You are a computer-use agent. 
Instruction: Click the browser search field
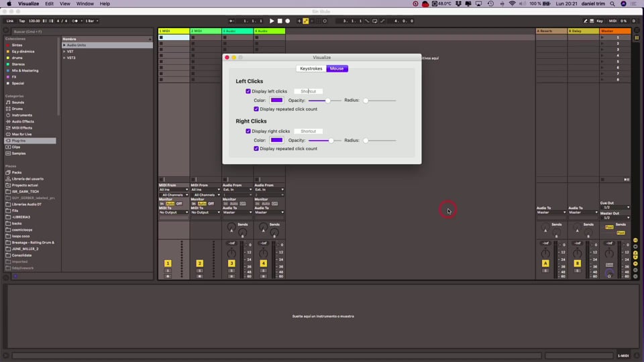pos(81,32)
